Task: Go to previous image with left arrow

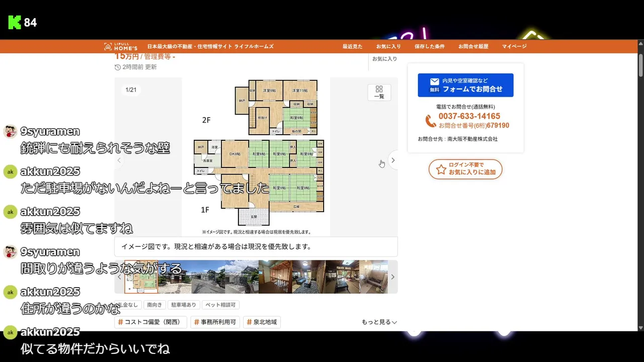Action: tap(119, 160)
